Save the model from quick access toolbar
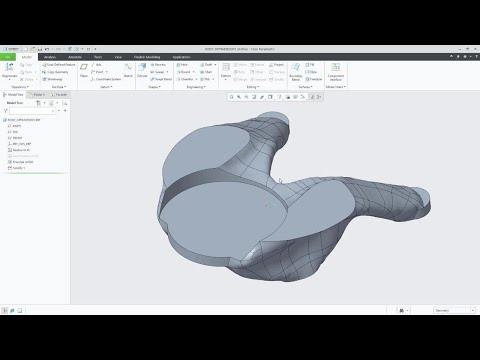480x360 pixels. (40, 49)
